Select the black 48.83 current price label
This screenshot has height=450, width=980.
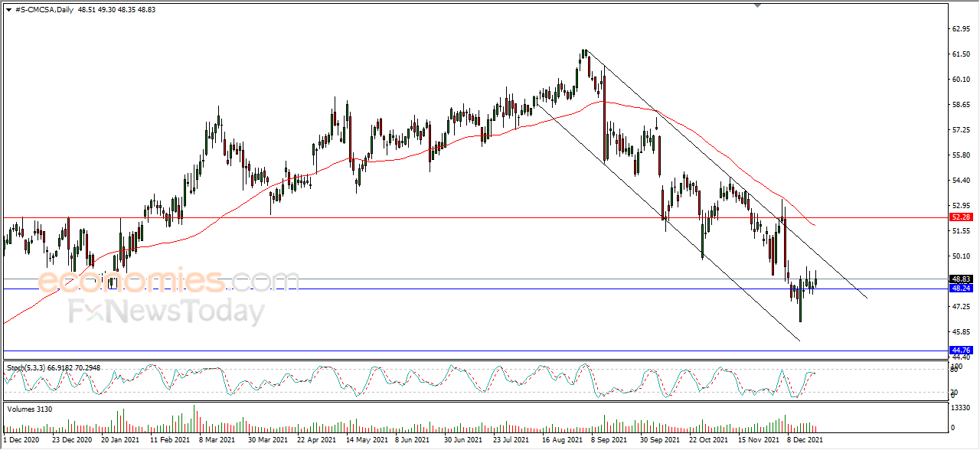(960, 279)
